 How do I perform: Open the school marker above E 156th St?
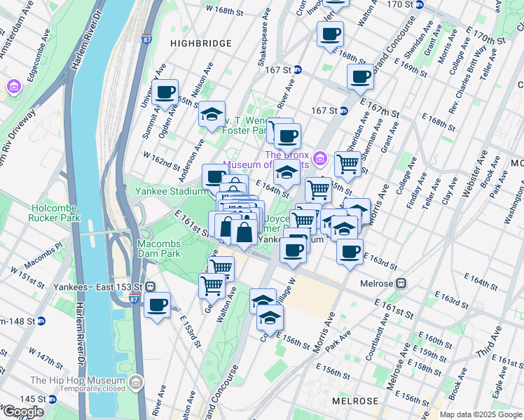(x=270, y=318)
